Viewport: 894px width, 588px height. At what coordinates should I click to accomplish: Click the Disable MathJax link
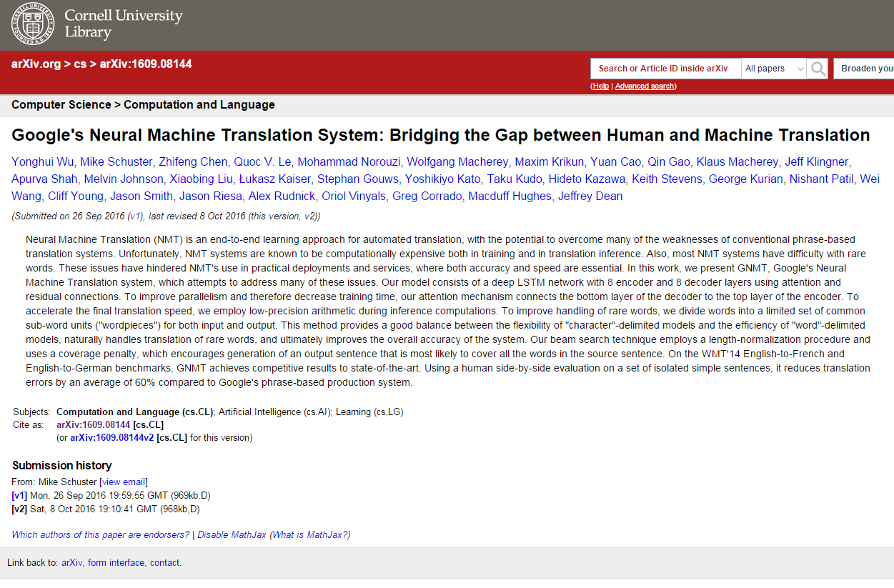(x=232, y=534)
